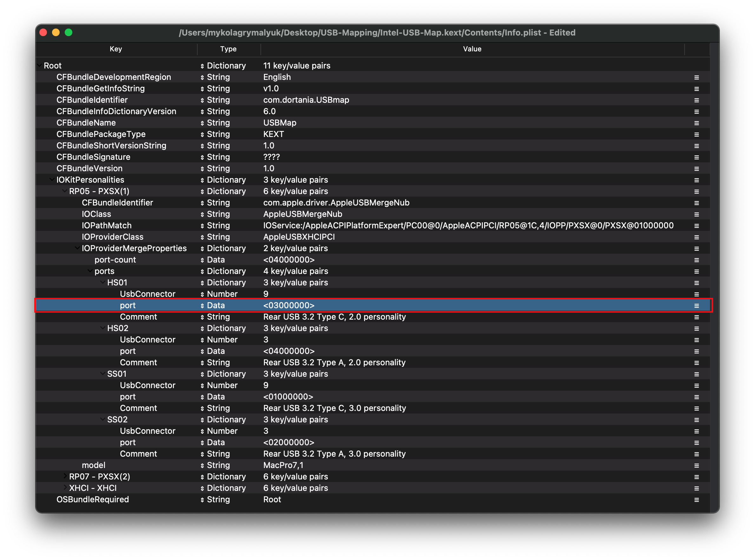Click the Type column header
755x560 pixels.
pyautogui.click(x=228, y=49)
